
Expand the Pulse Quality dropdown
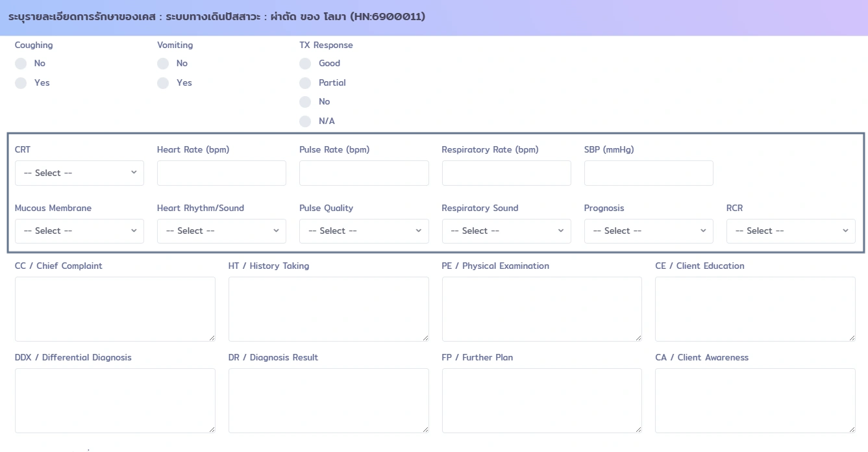coord(364,231)
